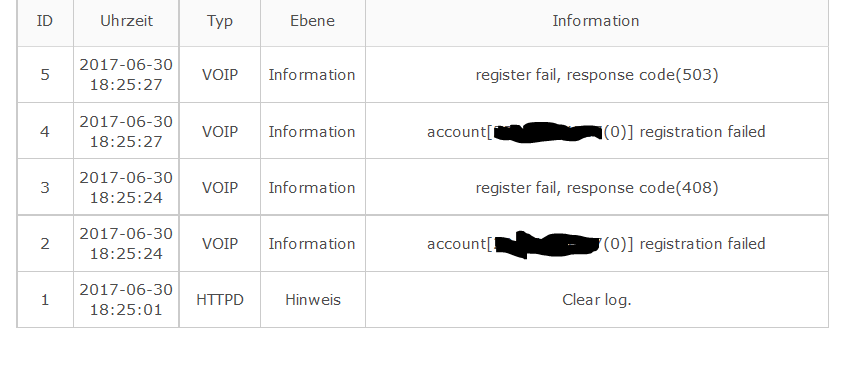Viewport: 842px width, 365px height.
Task: Click ID cell of row 4
Action: 45,132
